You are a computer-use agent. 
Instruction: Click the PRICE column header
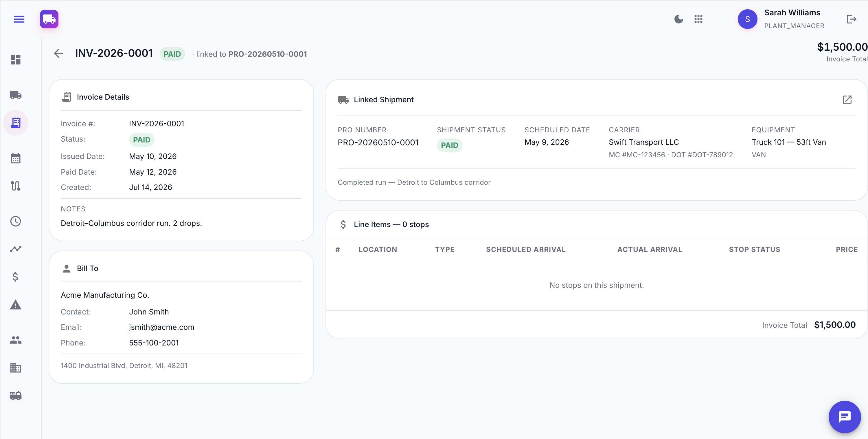(x=846, y=250)
